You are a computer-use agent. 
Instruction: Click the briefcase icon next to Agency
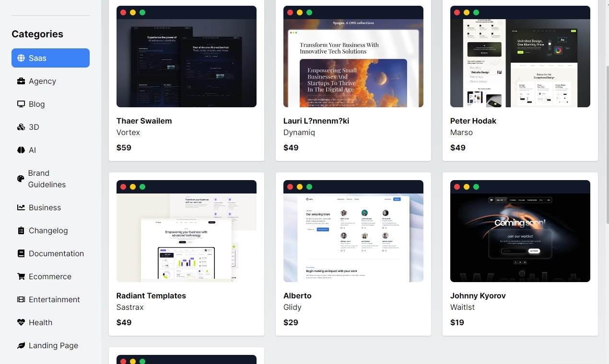point(21,81)
